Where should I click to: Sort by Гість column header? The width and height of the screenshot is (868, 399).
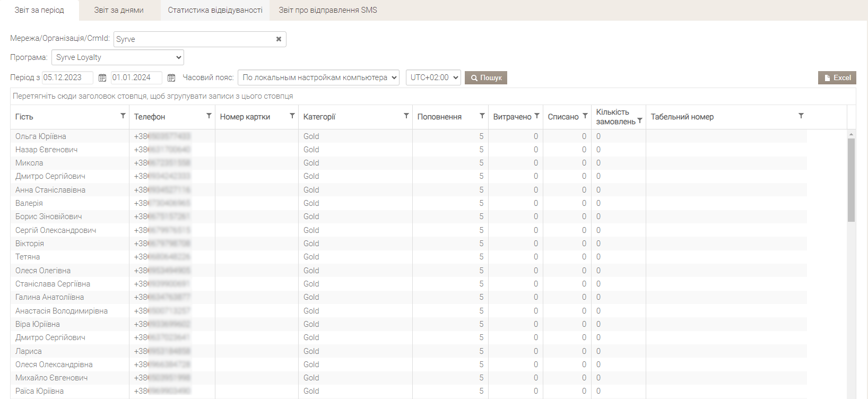point(24,117)
